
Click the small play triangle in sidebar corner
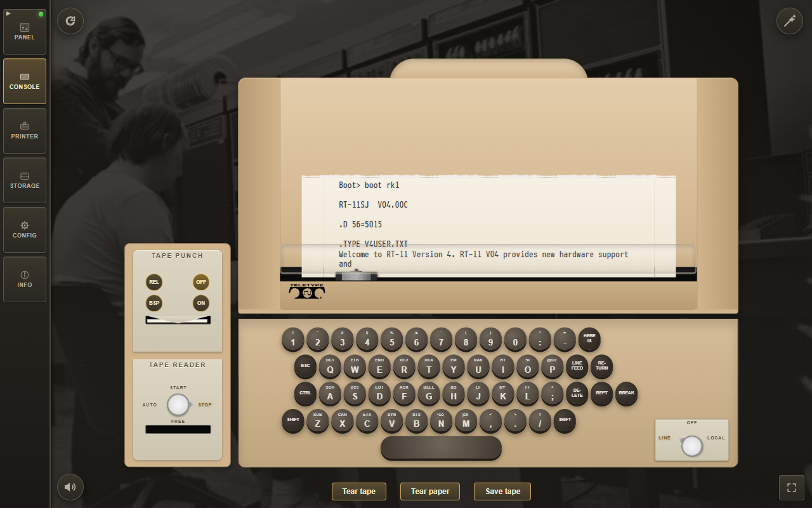click(x=8, y=13)
